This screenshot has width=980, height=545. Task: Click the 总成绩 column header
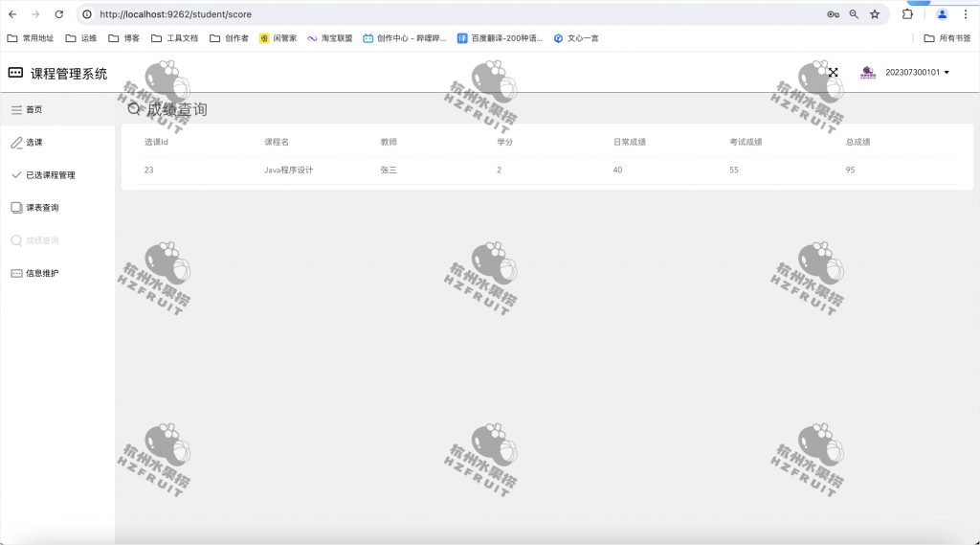pyautogui.click(x=858, y=142)
